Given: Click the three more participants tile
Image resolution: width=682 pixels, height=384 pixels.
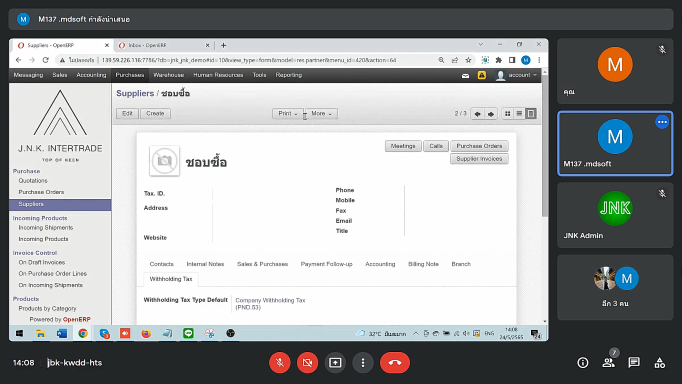Looking at the screenshot, I should [x=615, y=287].
